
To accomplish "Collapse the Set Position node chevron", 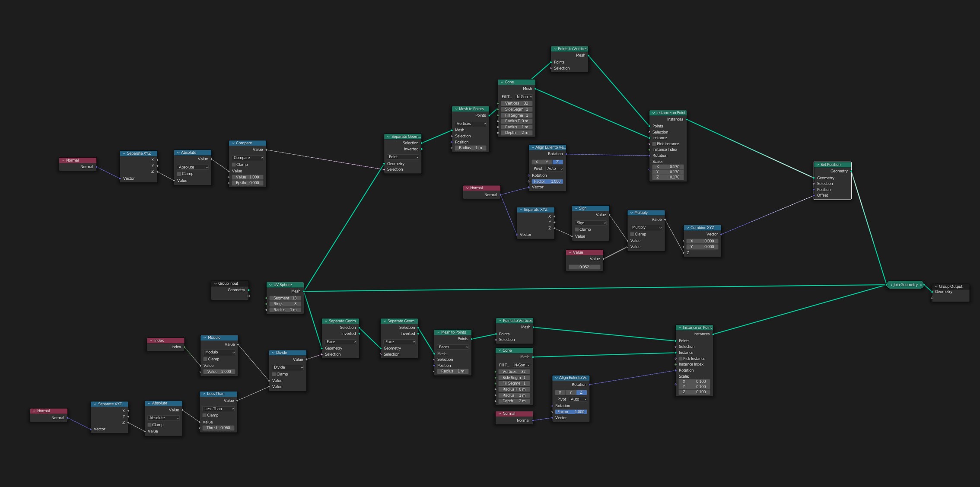I will 818,165.
